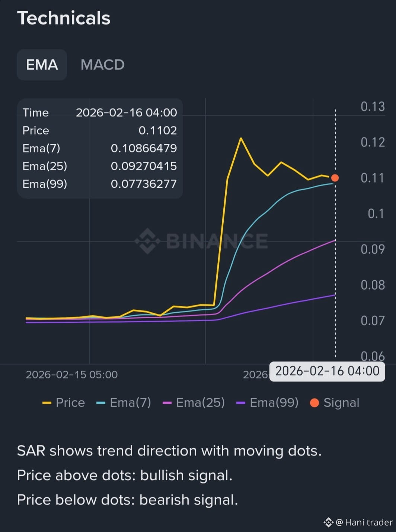
Task: Click the 0.12 y-axis label
Action: [373, 142]
